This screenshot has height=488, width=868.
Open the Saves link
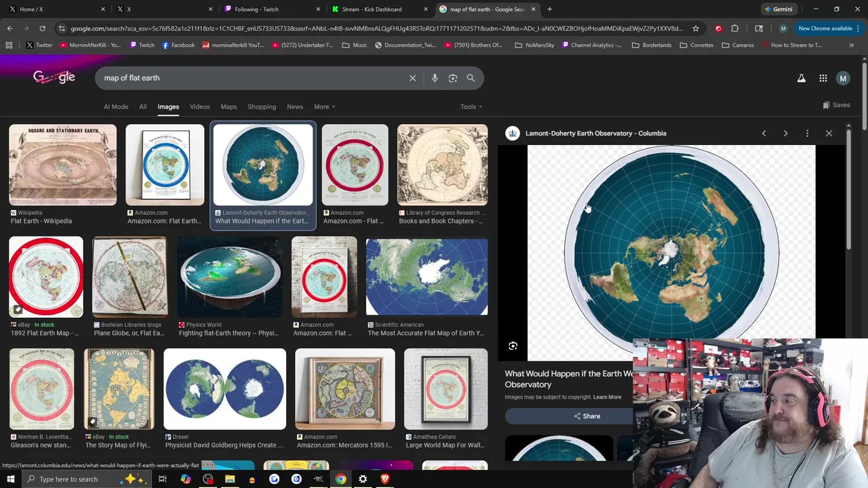(x=836, y=105)
